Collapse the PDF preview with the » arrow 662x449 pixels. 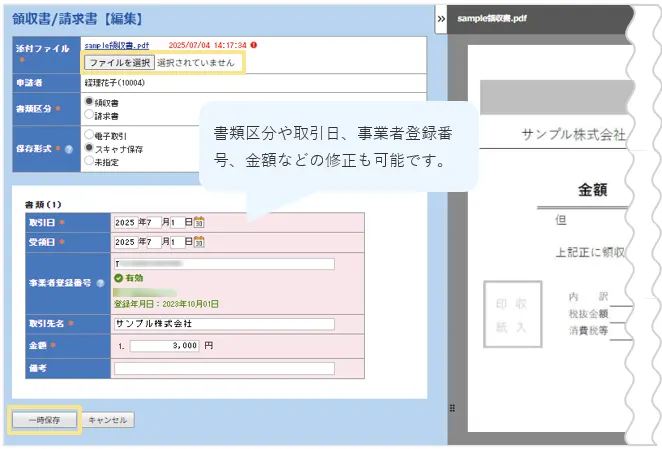(x=441, y=18)
